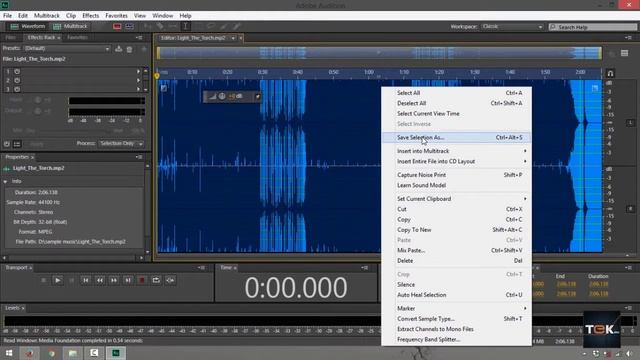Click the red record button

click(142, 280)
